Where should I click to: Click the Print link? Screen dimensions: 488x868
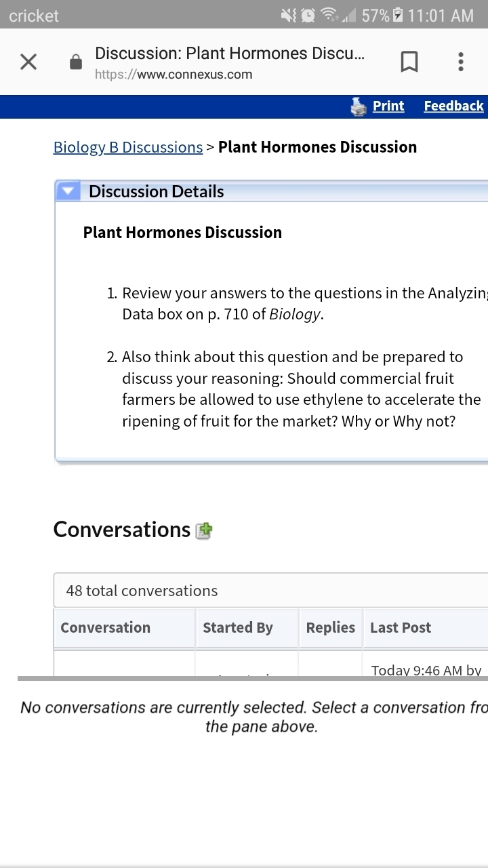(388, 106)
